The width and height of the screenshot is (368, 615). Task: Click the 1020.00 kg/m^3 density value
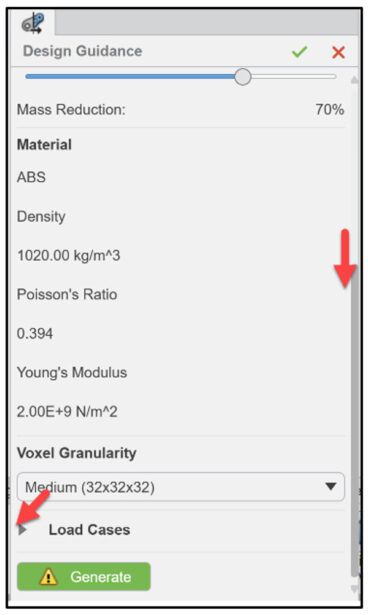pos(69,255)
